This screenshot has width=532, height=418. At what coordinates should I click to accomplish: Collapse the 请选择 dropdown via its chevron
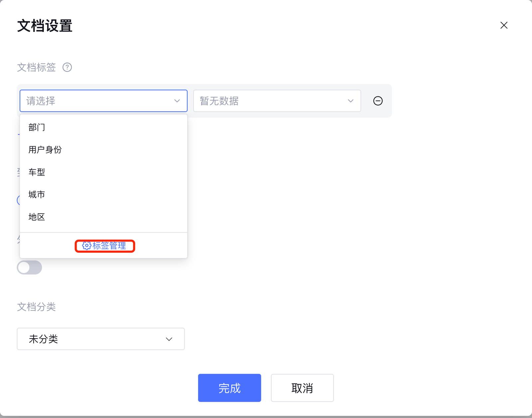click(x=177, y=101)
